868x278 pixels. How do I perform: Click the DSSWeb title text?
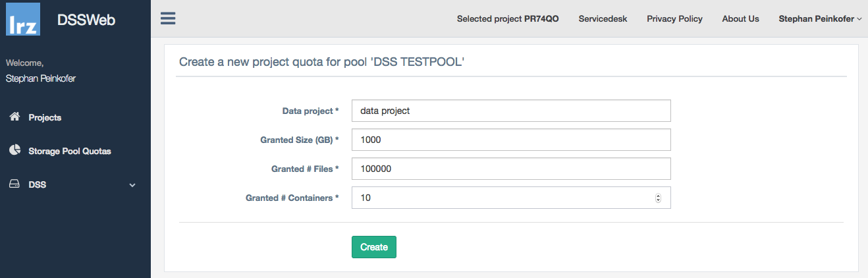point(86,20)
